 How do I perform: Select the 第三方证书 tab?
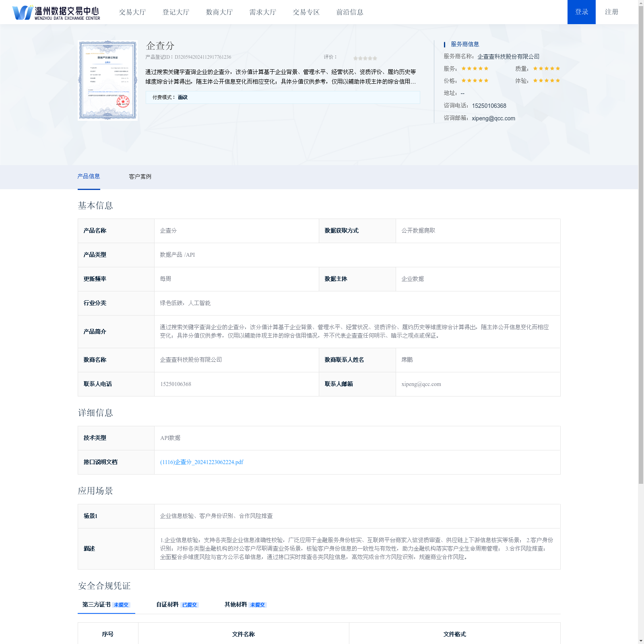click(106, 605)
